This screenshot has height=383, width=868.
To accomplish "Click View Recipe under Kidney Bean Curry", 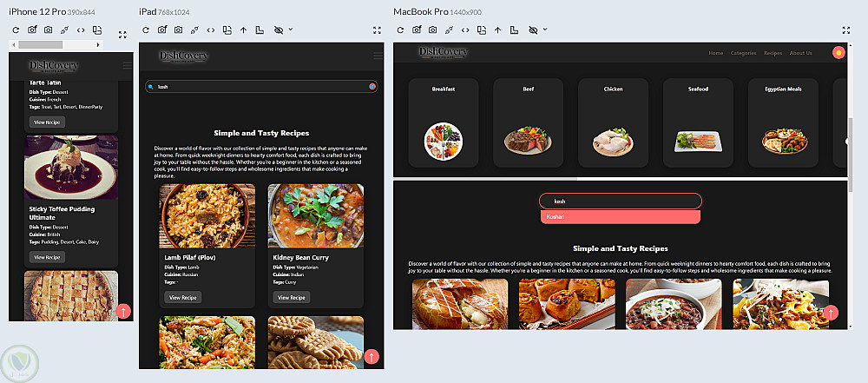I will click(291, 298).
